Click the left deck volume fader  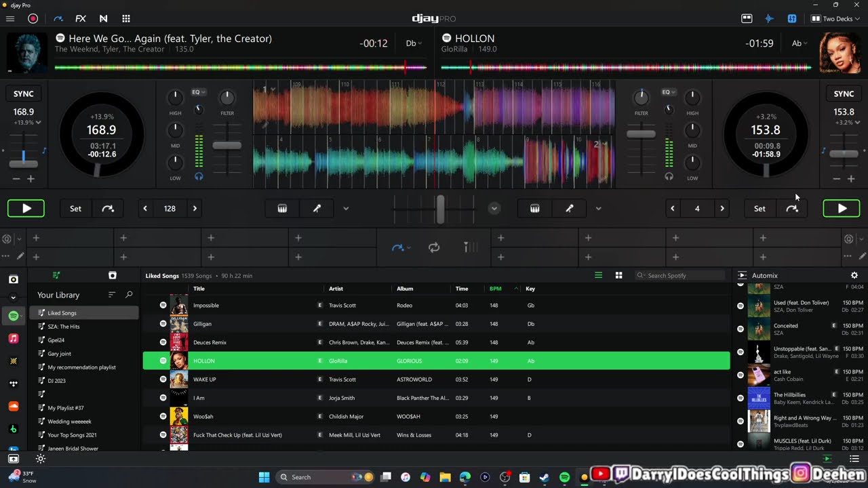(x=227, y=145)
